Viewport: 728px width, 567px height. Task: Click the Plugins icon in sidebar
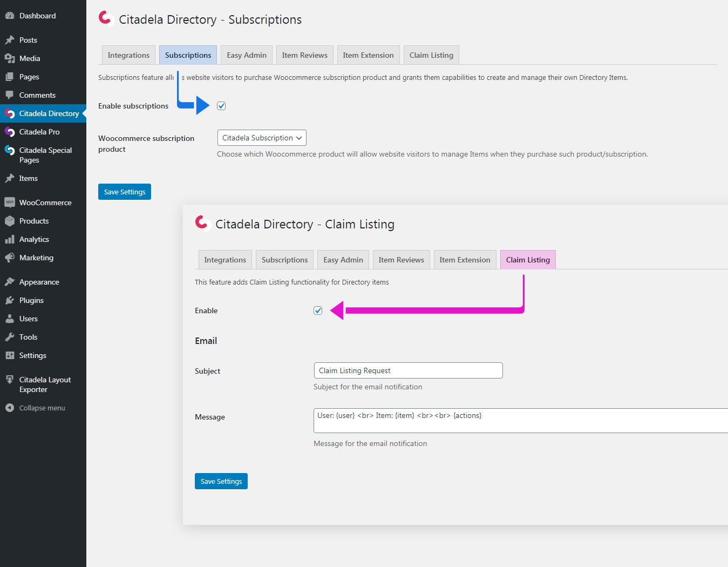[x=10, y=300]
